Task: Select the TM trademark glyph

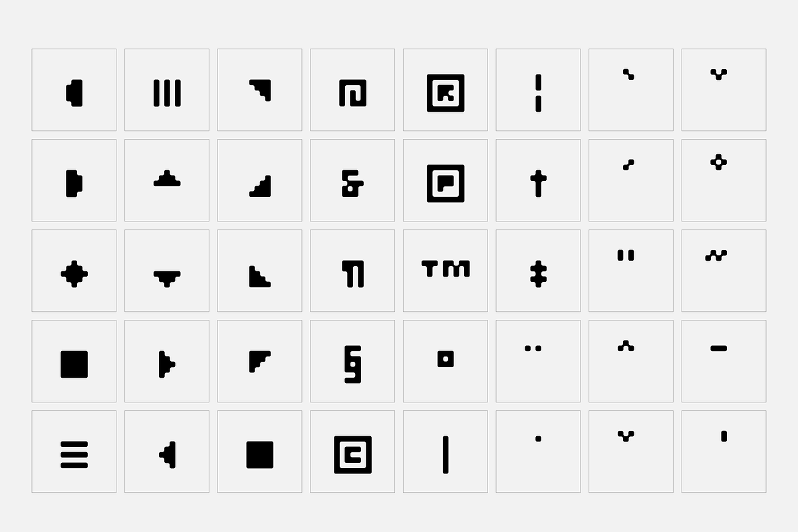Action: tap(446, 269)
